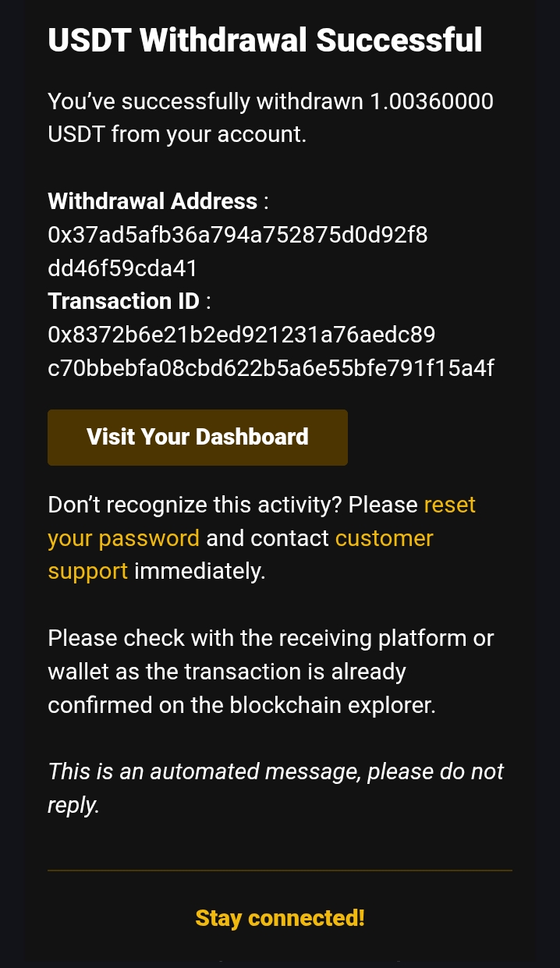Click the hash line starting c70bbebfa08

[271, 368]
